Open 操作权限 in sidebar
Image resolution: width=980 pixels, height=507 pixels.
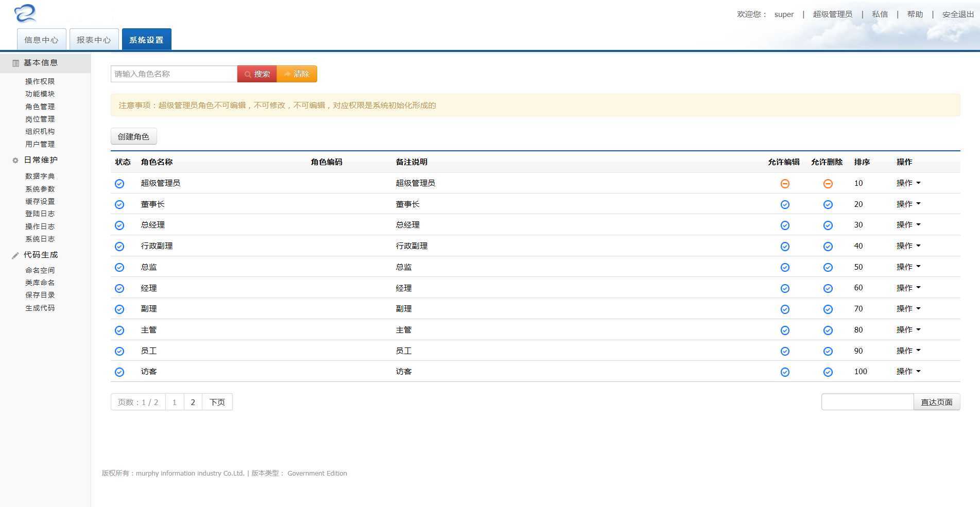40,81
